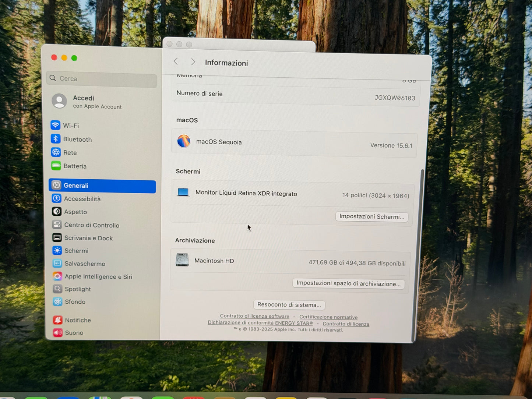The height and width of the screenshot is (399, 532).
Task: Open Impostazioni spazio di archiviazione
Action: click(348, 283)
